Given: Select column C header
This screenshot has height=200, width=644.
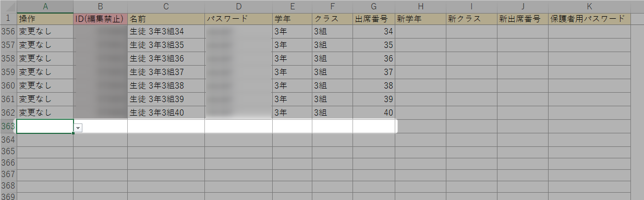Looking at the screenshot, I should pyautogui.click(x=166, y=6).
